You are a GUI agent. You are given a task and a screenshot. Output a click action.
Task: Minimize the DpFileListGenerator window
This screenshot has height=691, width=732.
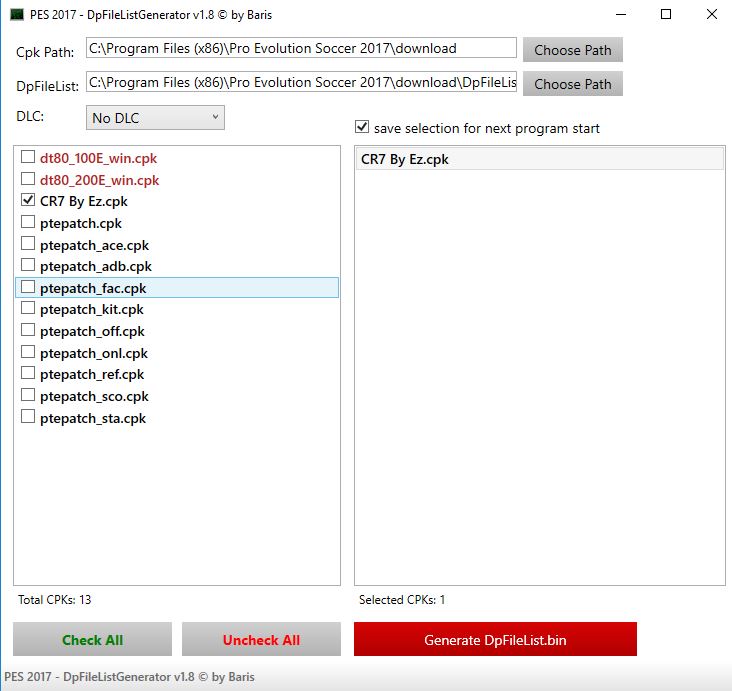[x=621, y=14]
